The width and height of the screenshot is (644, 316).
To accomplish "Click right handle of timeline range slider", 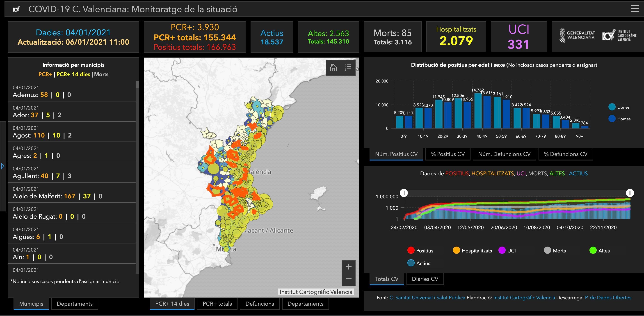I will pyautogui.click(x=630, y=193).
